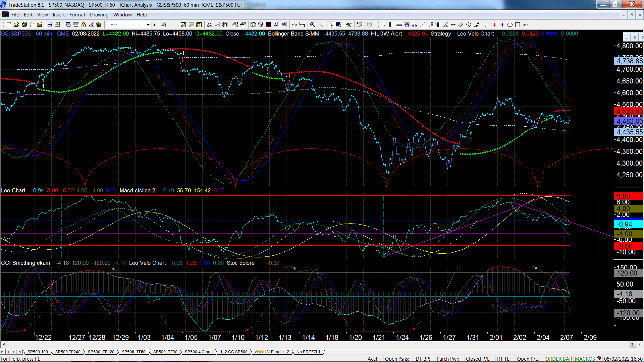Click the horizontal scrollbar left arrow
The height and width of the screenshot is (362, 644).
coord(4,345)
